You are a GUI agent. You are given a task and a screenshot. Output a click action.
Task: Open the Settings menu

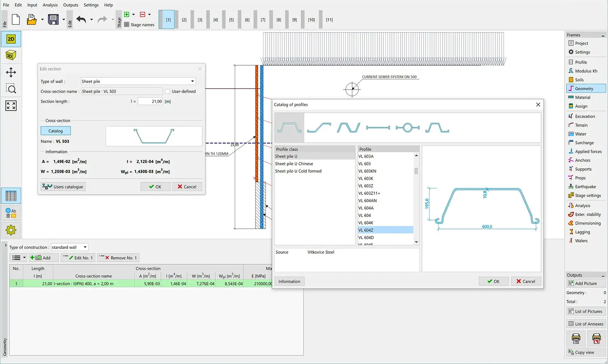[91, 5]
